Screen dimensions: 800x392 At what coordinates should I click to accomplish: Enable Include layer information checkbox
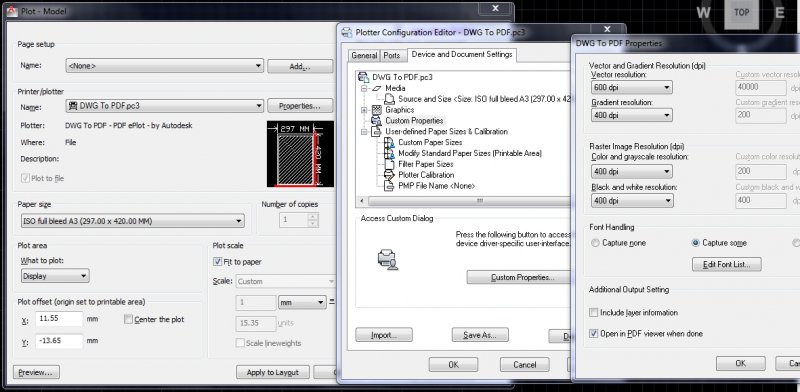593,312
